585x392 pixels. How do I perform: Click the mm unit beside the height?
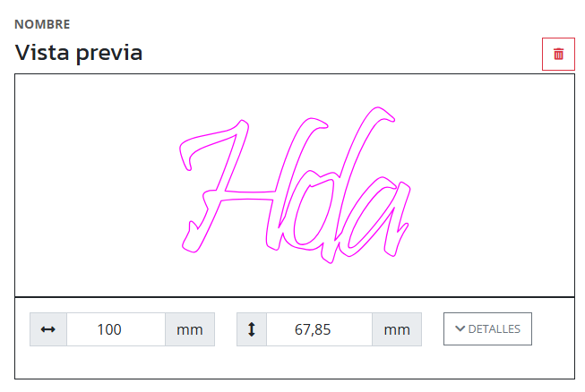pos(396,329)
